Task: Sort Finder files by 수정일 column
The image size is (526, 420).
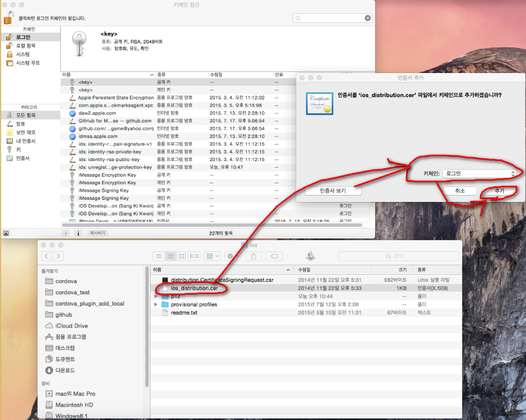Action: point(332,270)
